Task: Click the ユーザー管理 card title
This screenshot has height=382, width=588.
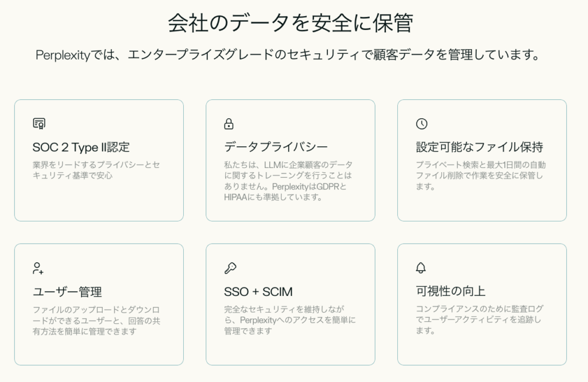Action: [67, 292]
